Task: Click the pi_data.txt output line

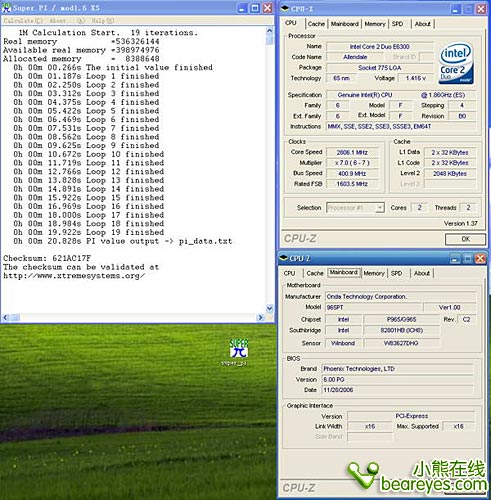Action: coord(123,241)
